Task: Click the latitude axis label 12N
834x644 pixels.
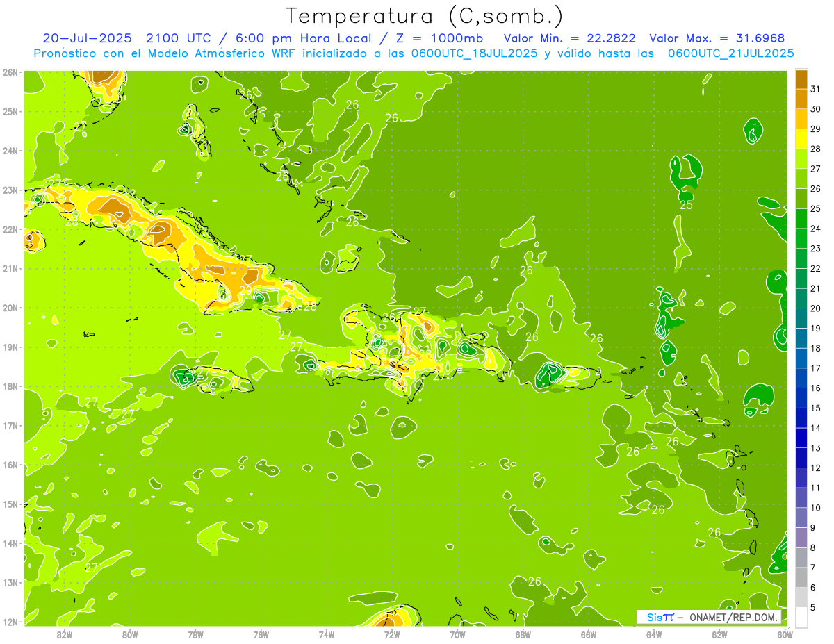Action: pyautogui.click(x=10, y=622)
